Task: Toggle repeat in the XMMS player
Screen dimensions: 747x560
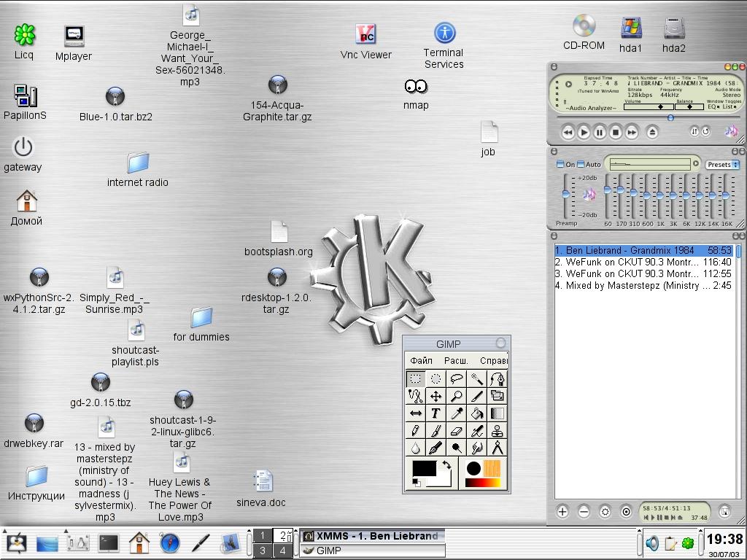Action: pos(705,131)
